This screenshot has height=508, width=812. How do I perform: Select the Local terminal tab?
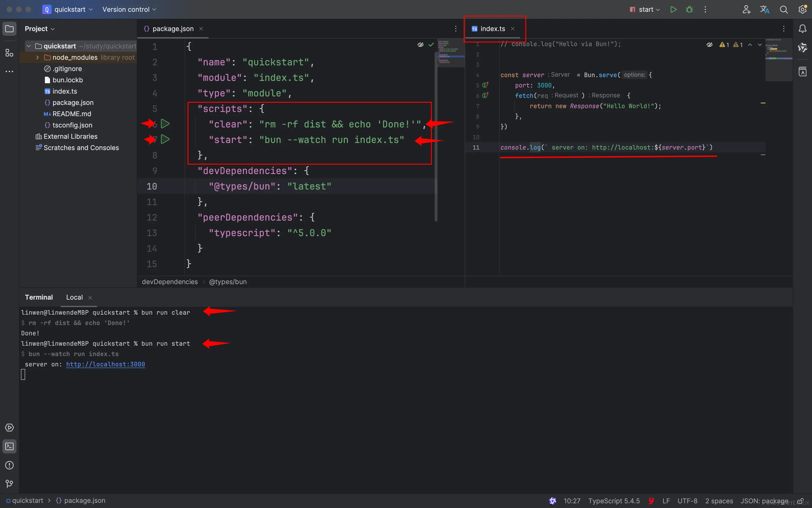pyautogui.click(x=74, y=297)
